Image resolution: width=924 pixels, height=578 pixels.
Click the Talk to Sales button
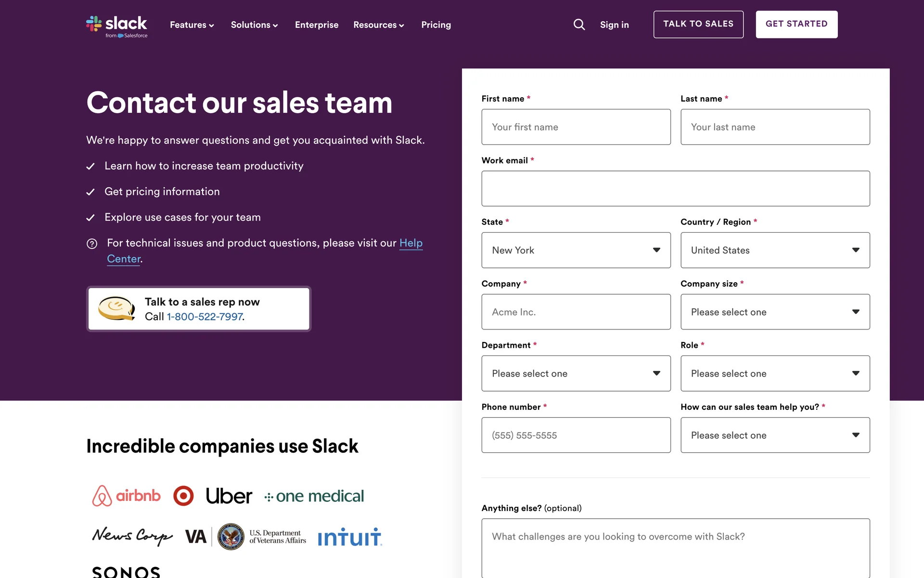pos(698,24)
